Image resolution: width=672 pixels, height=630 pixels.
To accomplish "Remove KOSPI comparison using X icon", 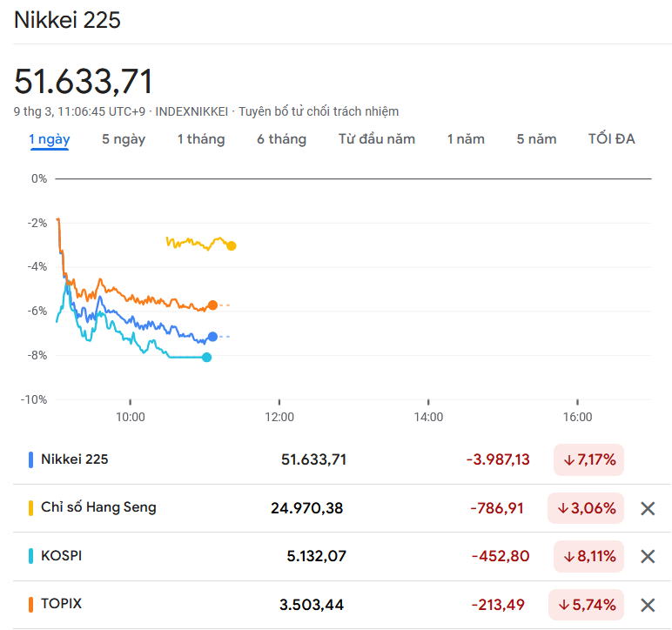I will pos(648,557).
